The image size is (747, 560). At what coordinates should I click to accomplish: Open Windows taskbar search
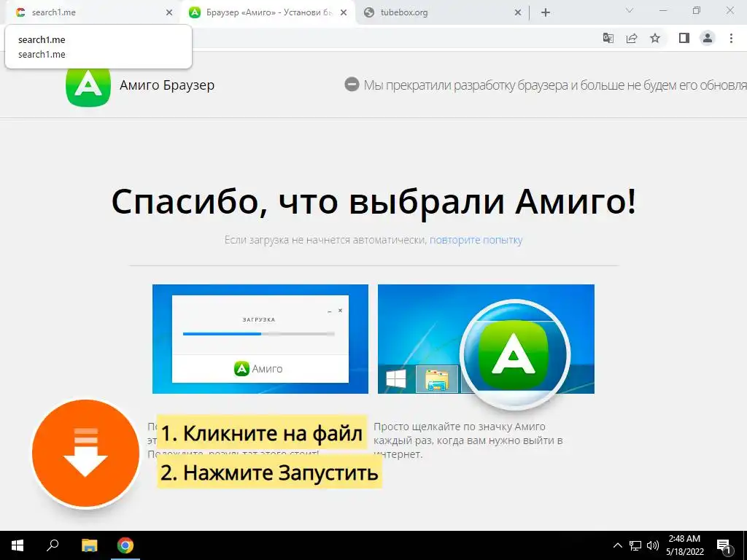pyautogui.click(x=53, y=545)
